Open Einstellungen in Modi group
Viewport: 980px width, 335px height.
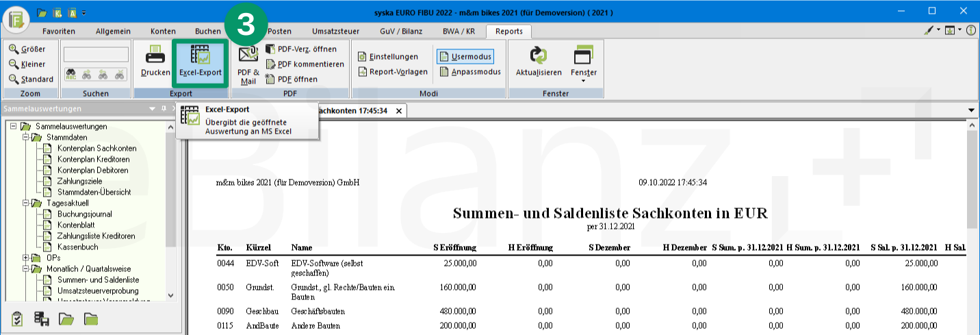(388, 56)
